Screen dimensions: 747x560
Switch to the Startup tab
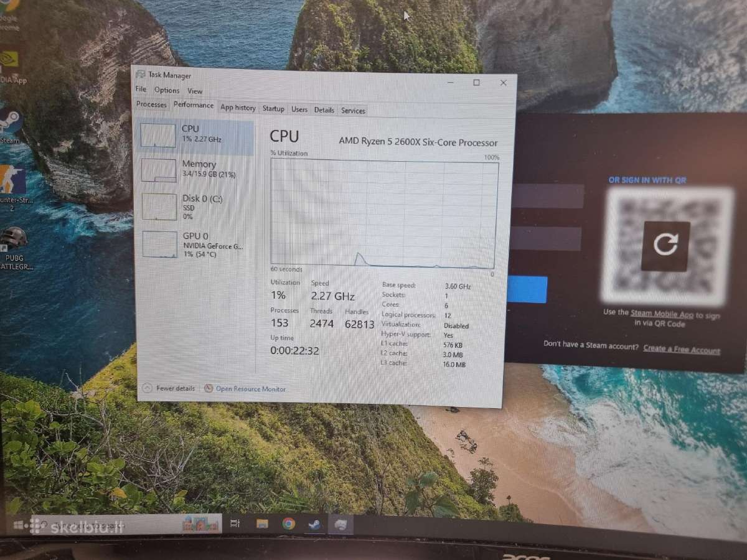click(x=273, y=108)
